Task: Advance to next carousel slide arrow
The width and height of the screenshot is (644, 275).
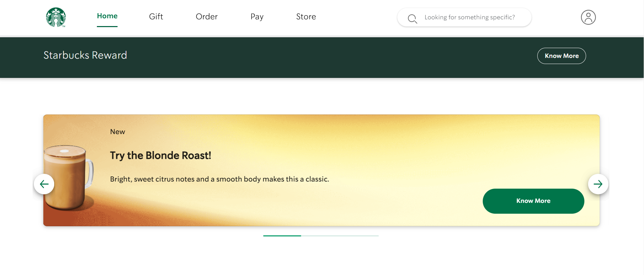Action: click(598, 184)
